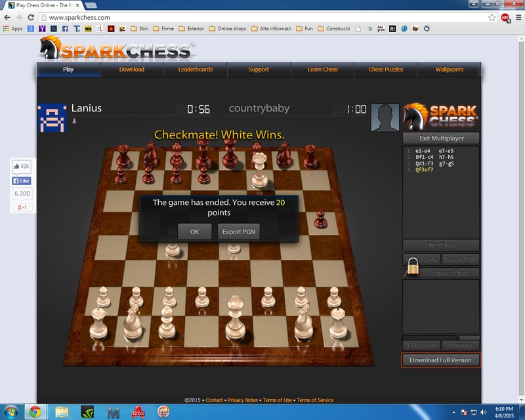525x420 pixels.
Task: Open the Alte informatii bookmarks folder
Action: pos(271,29)
